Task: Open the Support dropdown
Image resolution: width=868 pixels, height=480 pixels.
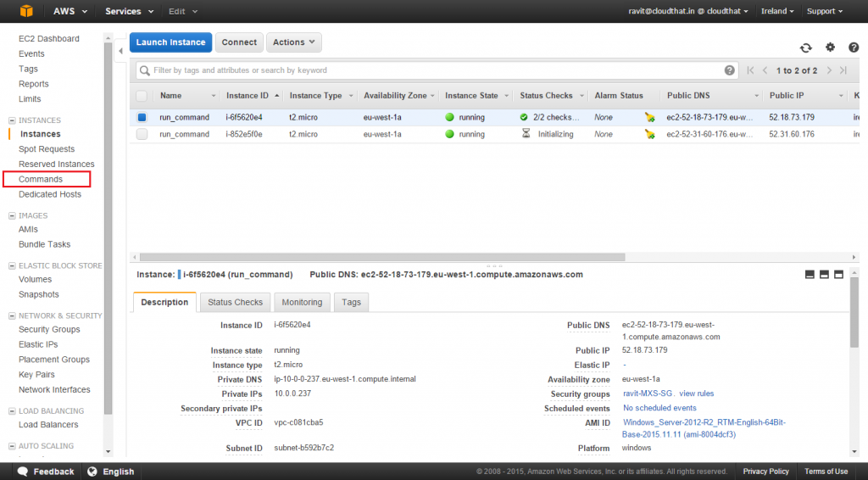Action: coord(824,11)
